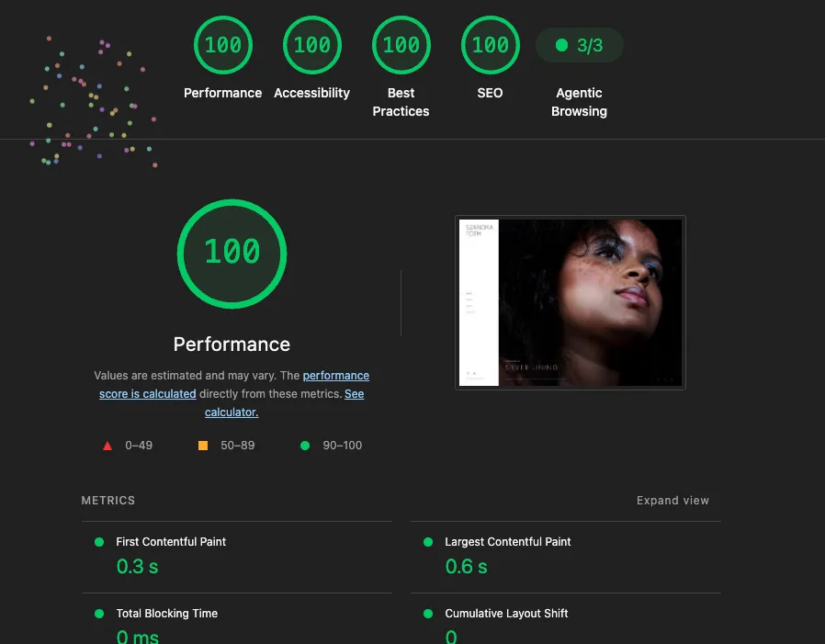Click the METRICS section heading
The image size is (825, 644).
pyautogui.click(x=107, y=501)
